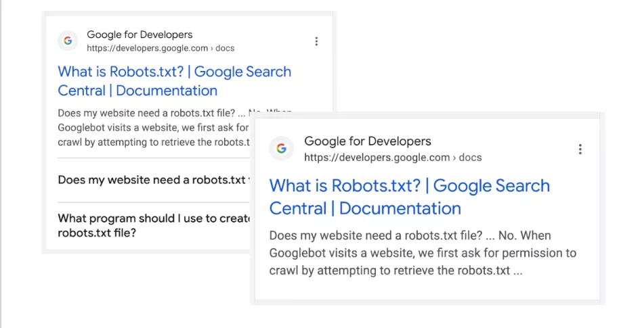Open the "What is Robots.txt?" title link on the back card
Image resolution: width=644 pixels, height=328 pixels.
[x=175, y=80]
